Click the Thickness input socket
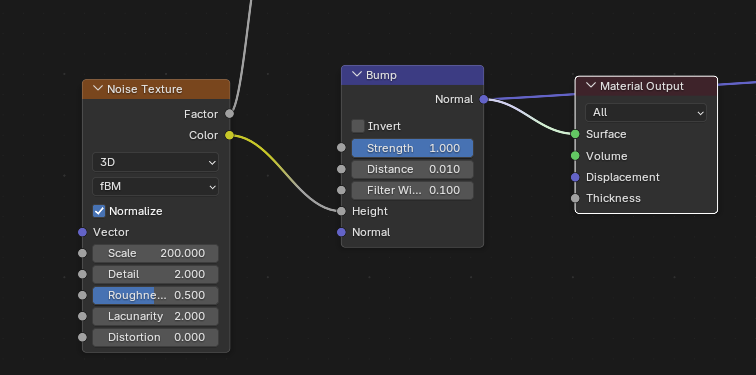The width and height of the screenshot is (756, 375). (575, 198)
